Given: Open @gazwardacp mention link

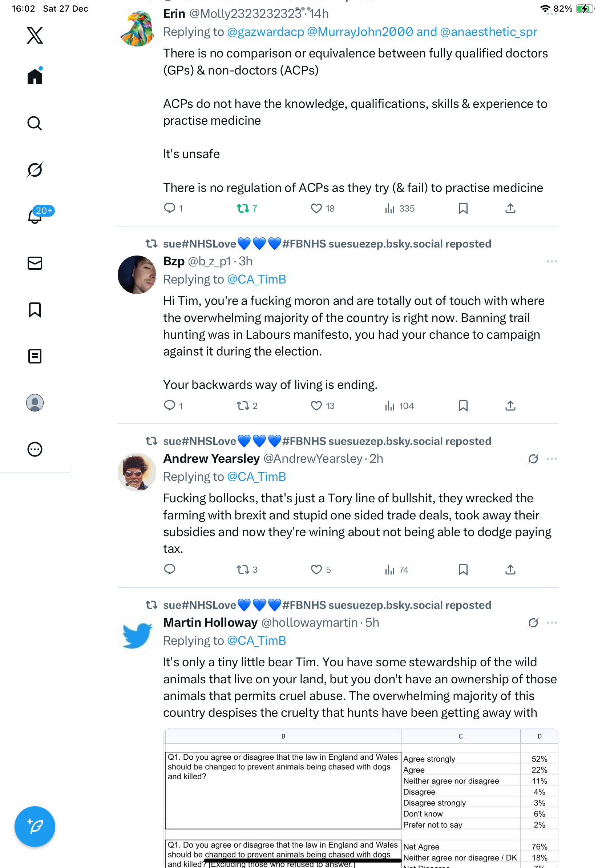Looking at the screenshot, I should [x=266, y=32].
